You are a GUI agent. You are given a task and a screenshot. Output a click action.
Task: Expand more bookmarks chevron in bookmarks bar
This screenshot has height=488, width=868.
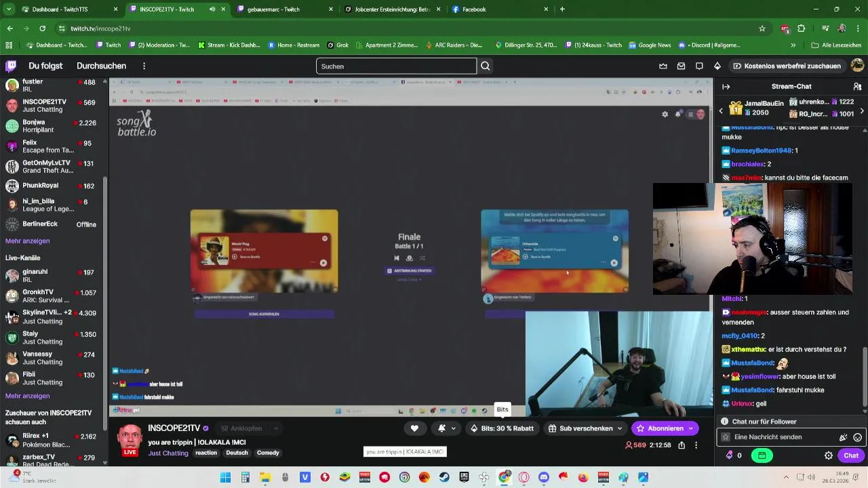click(x=793, y=45)
